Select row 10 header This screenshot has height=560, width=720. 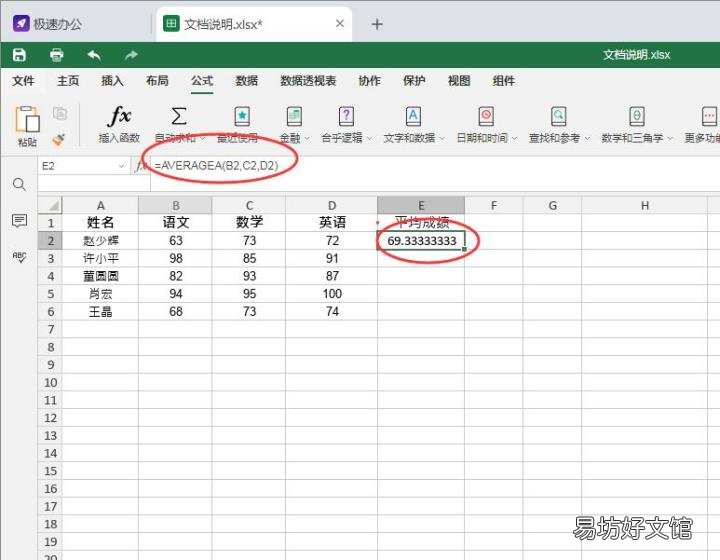50,383
